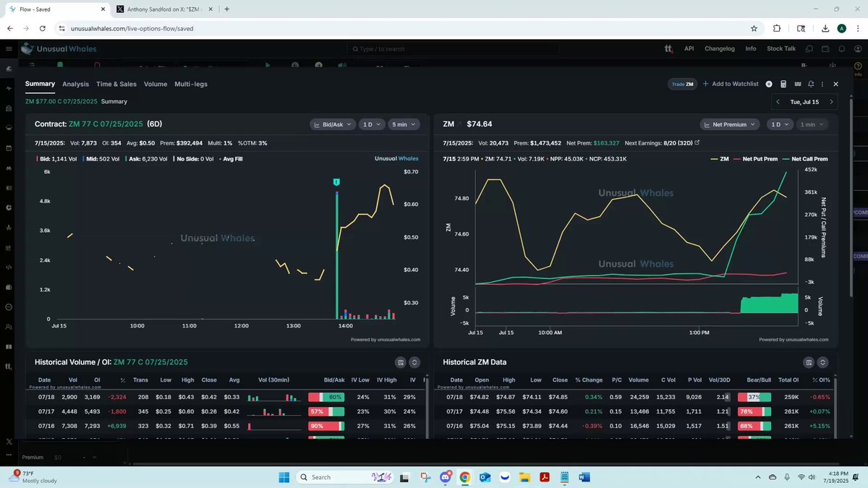868x488 pixels.
Task: Open the wallet icon in top bar
Action: pyautogui.click(x=825, y=49)
